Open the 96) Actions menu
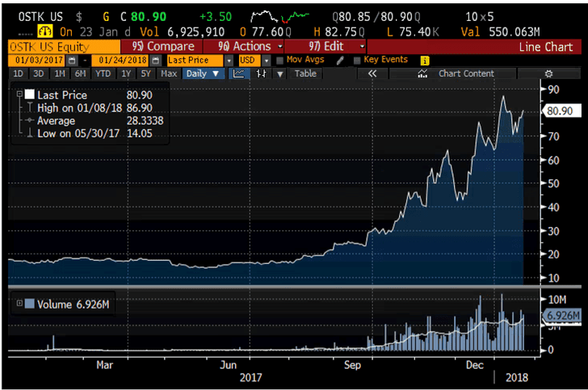 (x=240, y=47)
